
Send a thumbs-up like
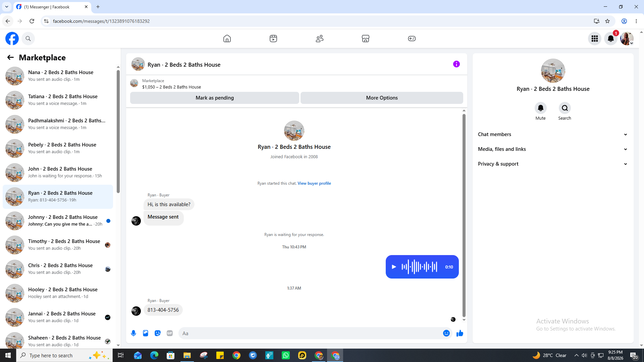(x=460, y=333)
